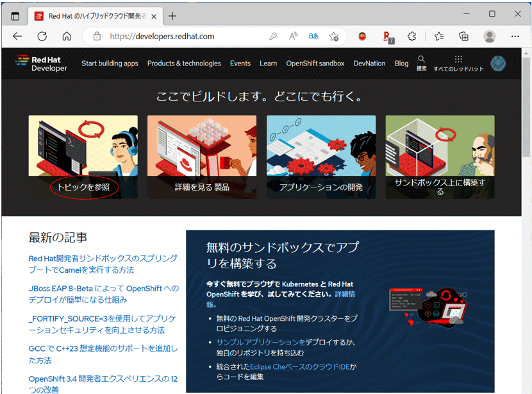This screenshot has width=532, height=394.
Task: Open the tab actions menu icon
Action: click(15, 16)
